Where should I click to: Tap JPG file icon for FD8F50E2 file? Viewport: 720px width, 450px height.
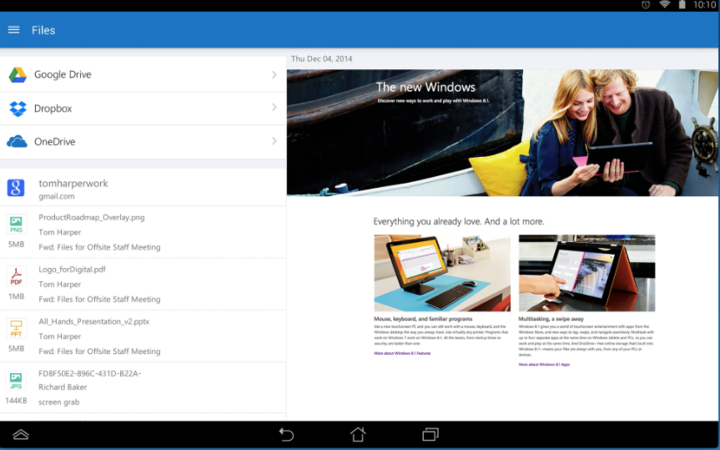[16, 381]
